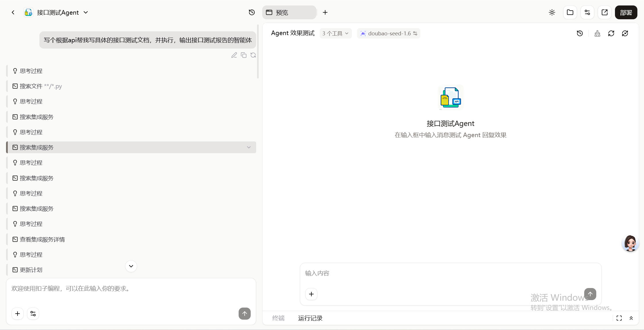Click the user message bubble text

tap(148, 40)
